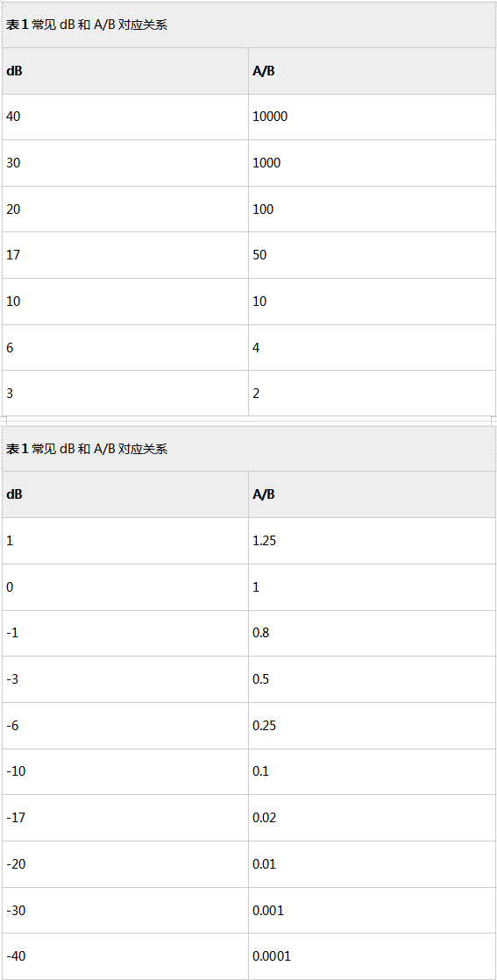The width and height of the screenshot is (497, 980).
Task: Select the cell containing 0.25
Action: coord(372,726)
